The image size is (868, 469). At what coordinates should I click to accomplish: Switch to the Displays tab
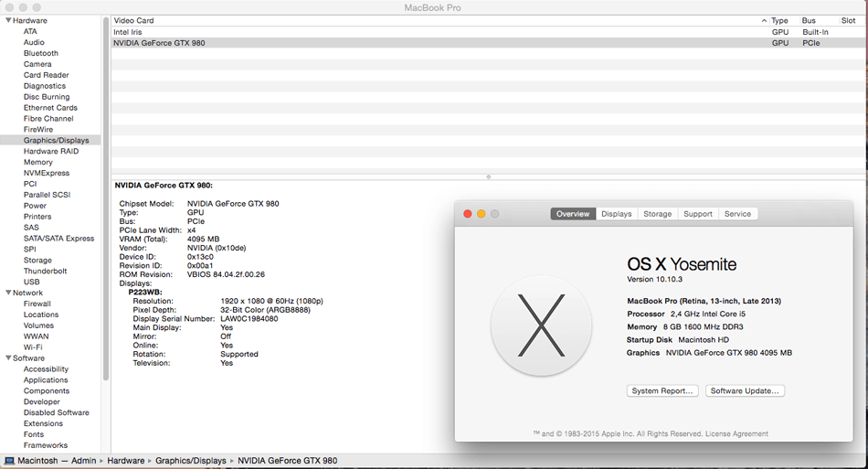(x=616, y=214)
